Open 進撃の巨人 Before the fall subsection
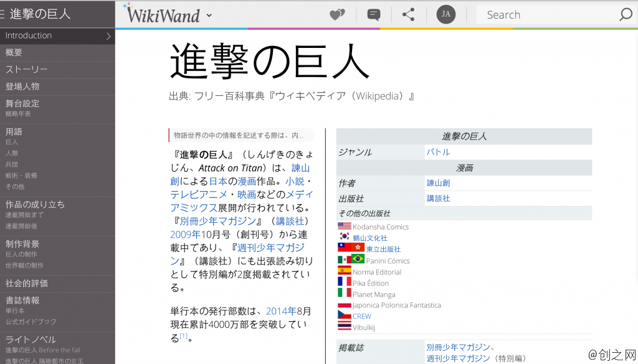This screenshot has height=364, width=638. pos(43,350)
